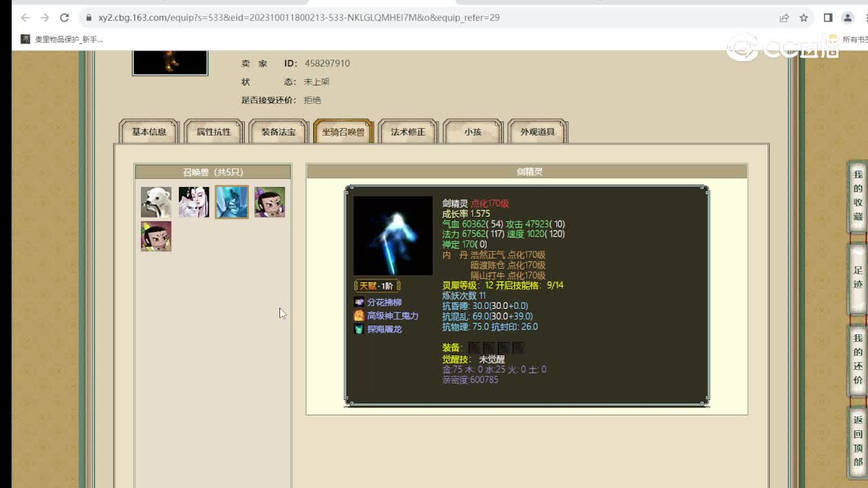Open 我的收藏 in the side panel
Viewport: 868px width, 488px height.
click(x=858, y=196)
